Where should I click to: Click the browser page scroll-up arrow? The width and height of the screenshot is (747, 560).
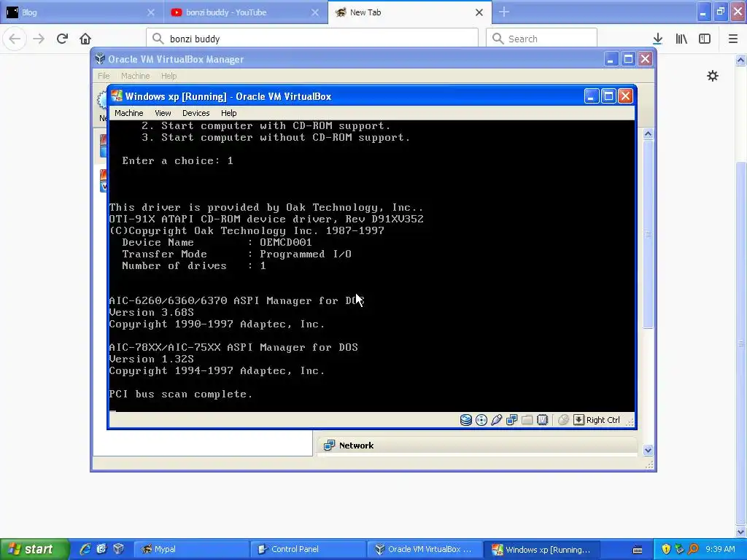click(741, 60)
